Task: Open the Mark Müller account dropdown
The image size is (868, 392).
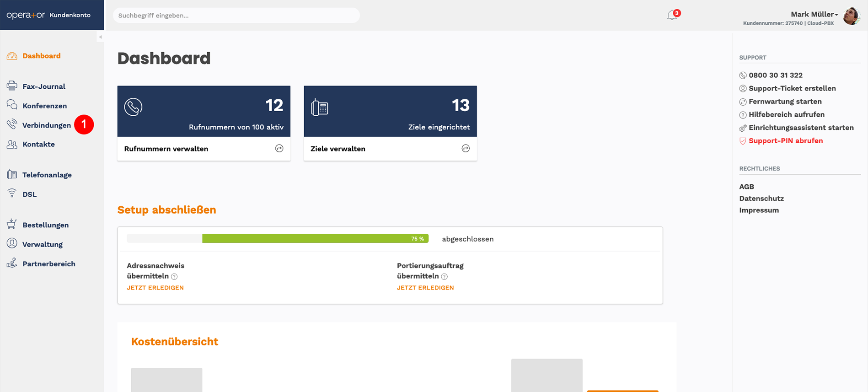Action: (814, 14)
